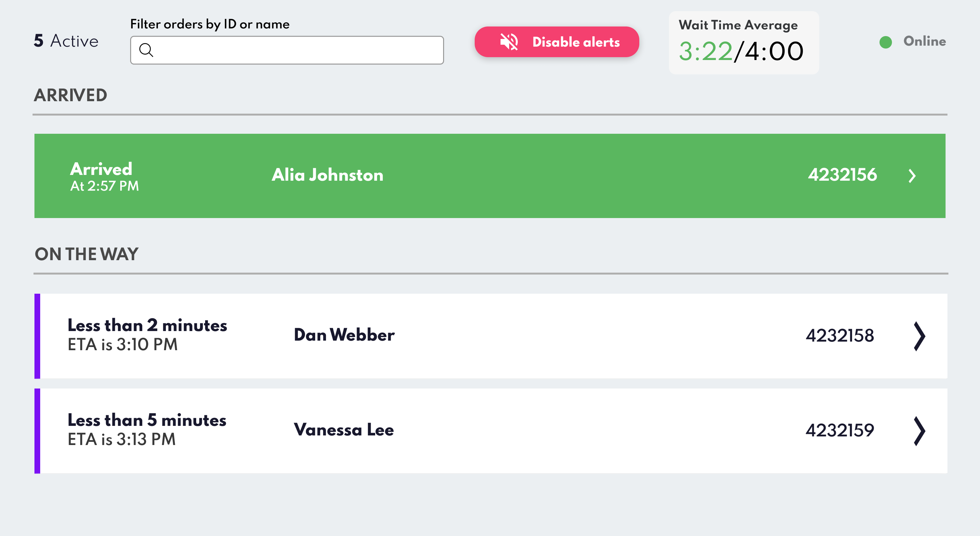The image size is (980, 536).
Task: Click the ARRIVED section header
Action: click(x=71, y=95)
